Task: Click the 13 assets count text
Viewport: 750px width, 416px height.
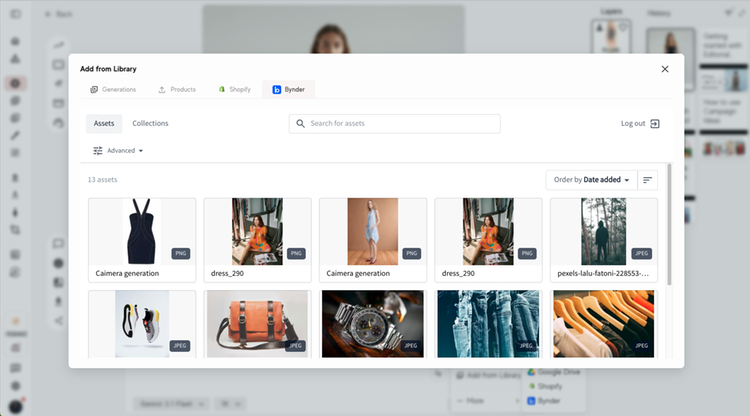Action: 102,180
